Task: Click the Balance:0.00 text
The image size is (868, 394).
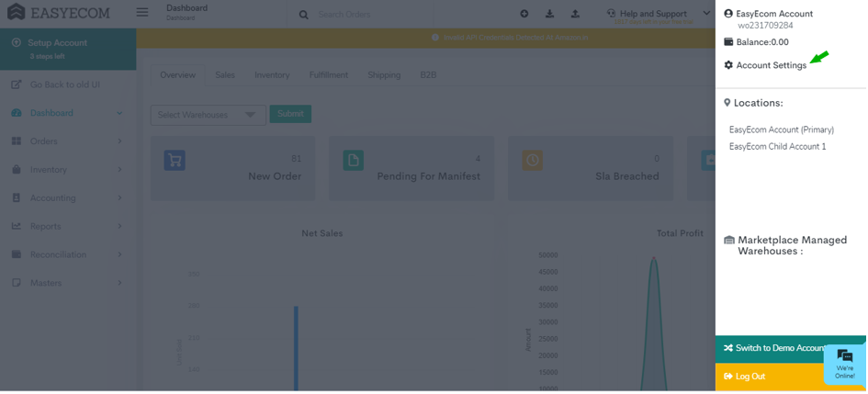Action: (762, 42)
